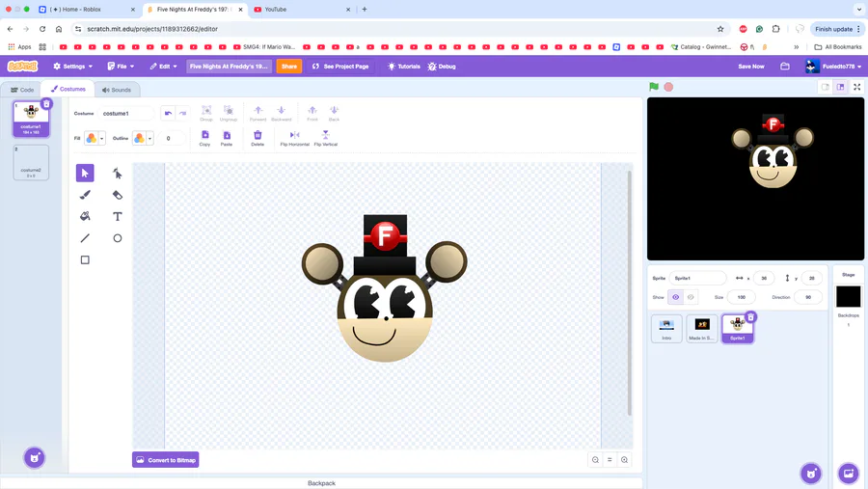Reset canvas zoom to default

point(610,460)
